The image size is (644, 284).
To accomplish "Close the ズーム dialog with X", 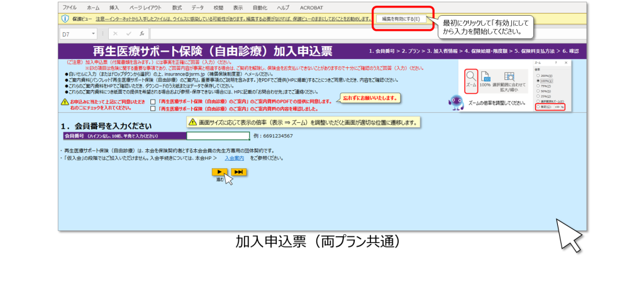I will (x=566, y=63).
